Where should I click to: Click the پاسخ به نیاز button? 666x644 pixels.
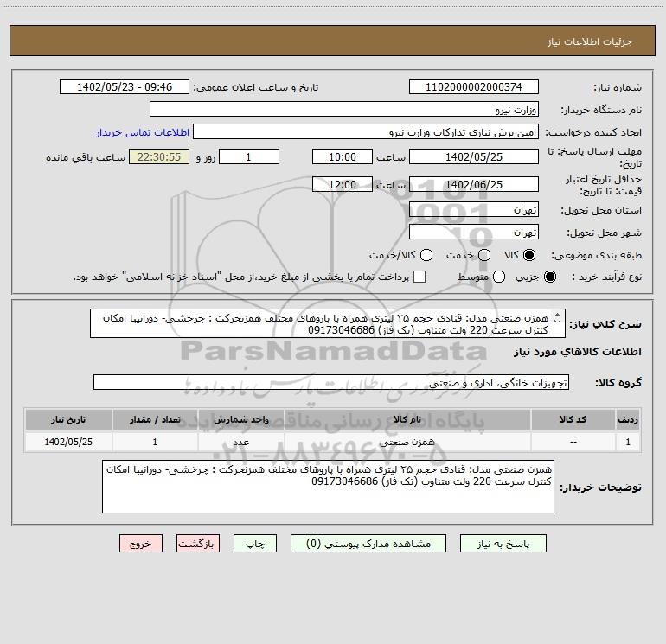coord(503,544)
